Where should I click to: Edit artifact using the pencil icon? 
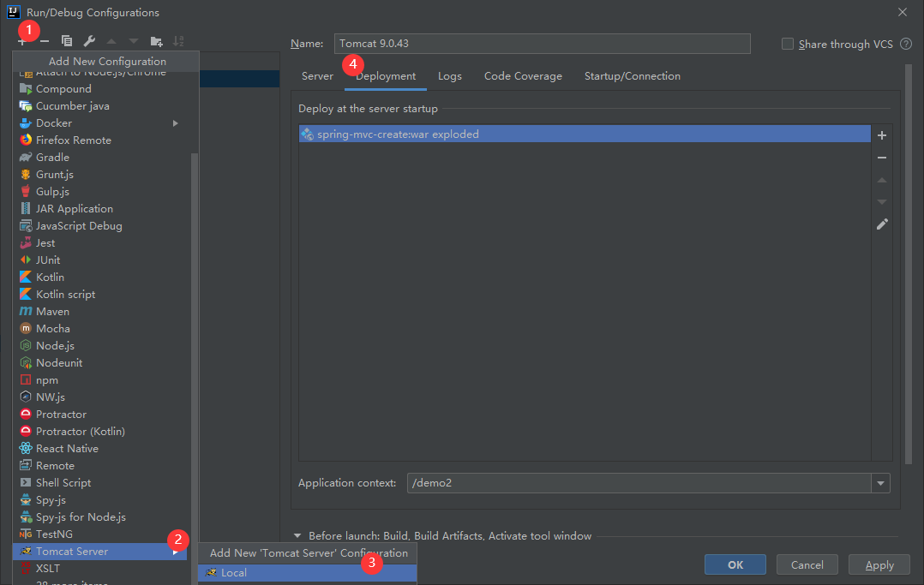[x=881, y=224]
